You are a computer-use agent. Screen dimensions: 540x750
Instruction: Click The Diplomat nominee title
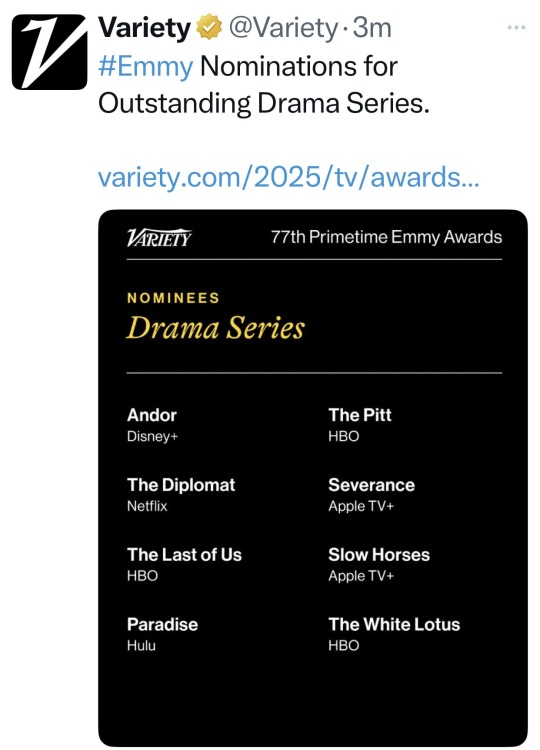point(181,485)
